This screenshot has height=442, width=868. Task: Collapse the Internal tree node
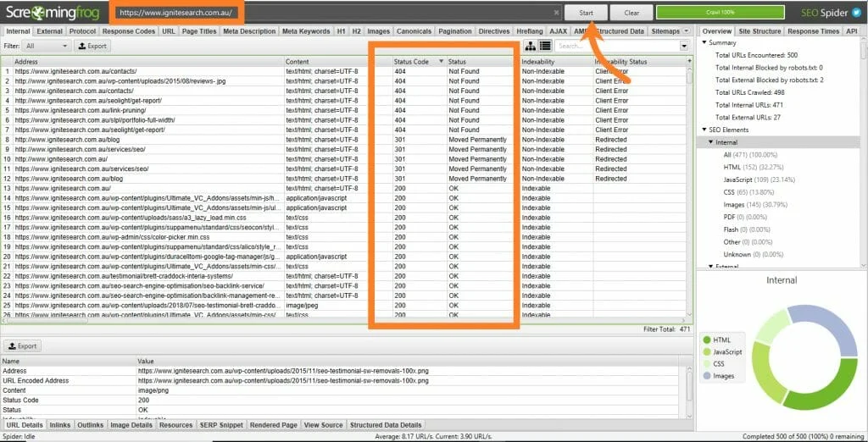[711, 142]
